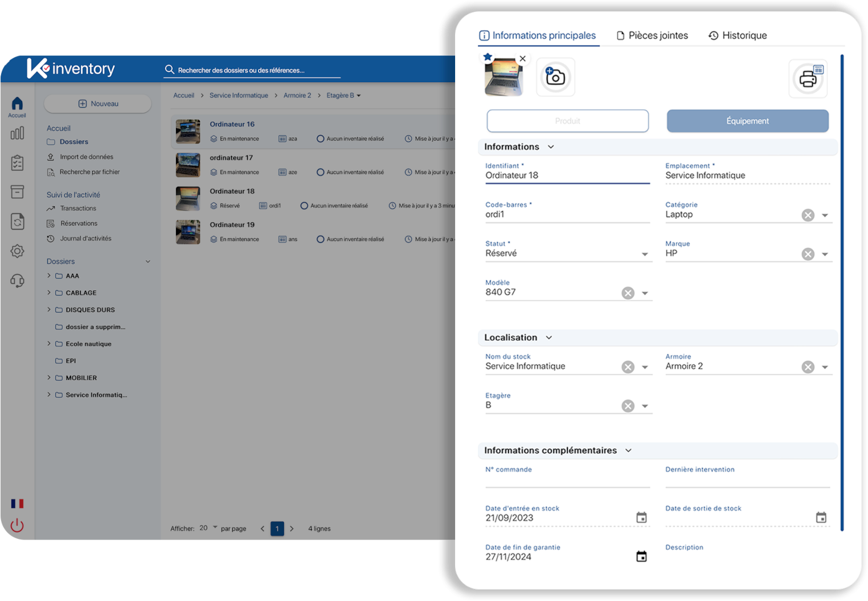Open the archive box sidebar icon
868x601 pixels.
tap(17, 192)
